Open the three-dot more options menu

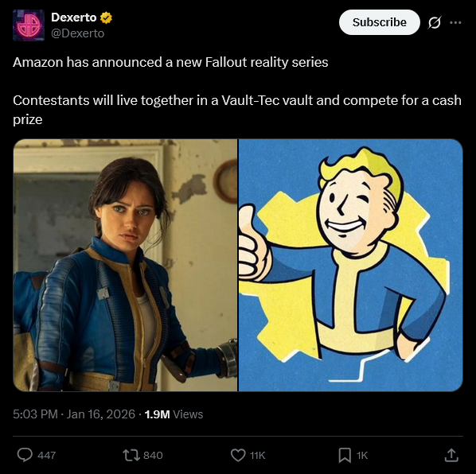(455, 22)
